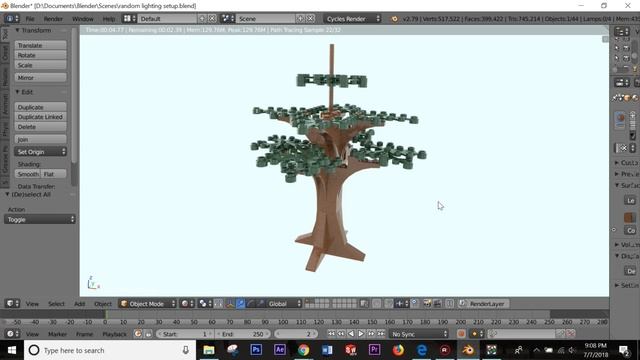Image resolution: width=640 pixels, height=360 pixels.
Task: Add a new scene with plus icon
Action: [x=300, y=19]
